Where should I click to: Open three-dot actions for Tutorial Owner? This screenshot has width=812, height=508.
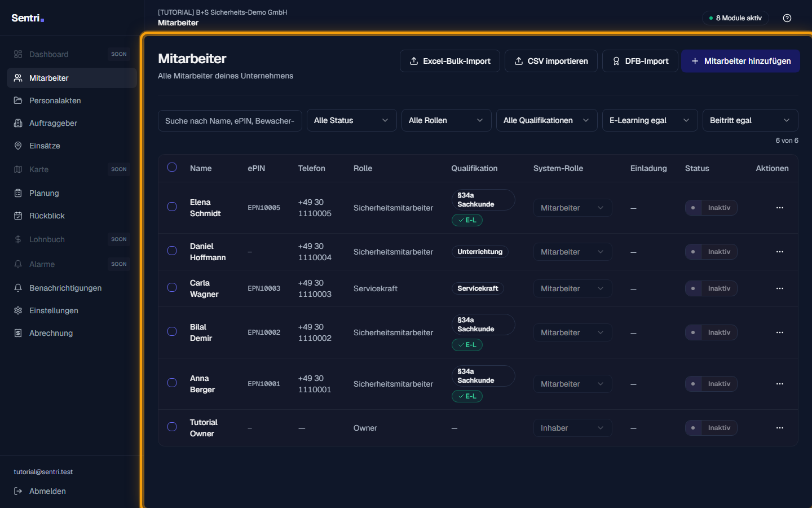(x=780, y=428)
